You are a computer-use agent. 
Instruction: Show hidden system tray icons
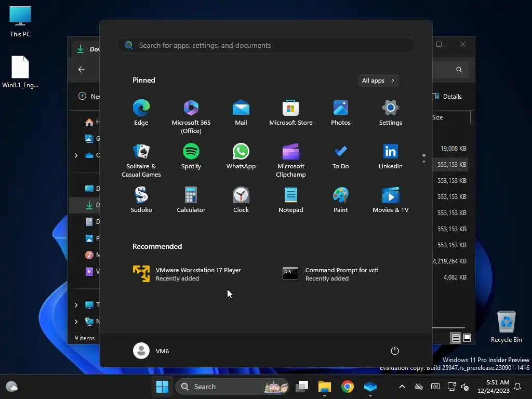402,387
